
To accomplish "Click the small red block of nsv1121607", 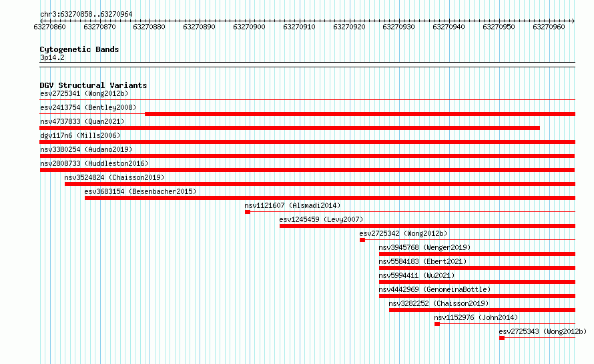I will coord(248,212).
